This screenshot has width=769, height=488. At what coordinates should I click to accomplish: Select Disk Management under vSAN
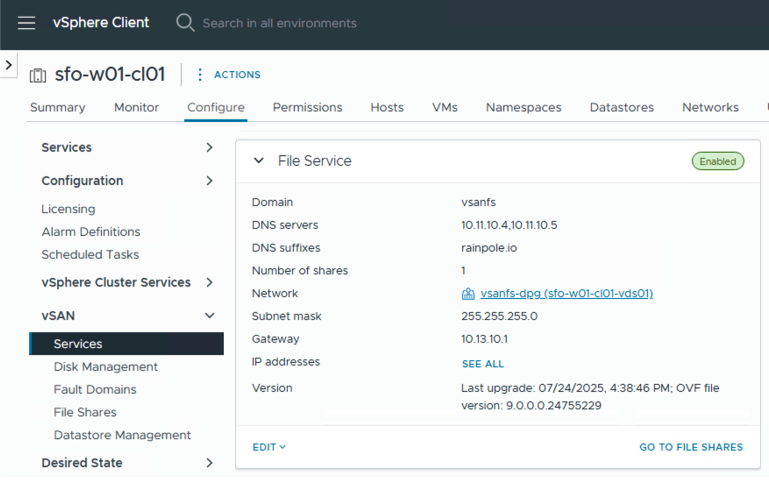[106, 367]
